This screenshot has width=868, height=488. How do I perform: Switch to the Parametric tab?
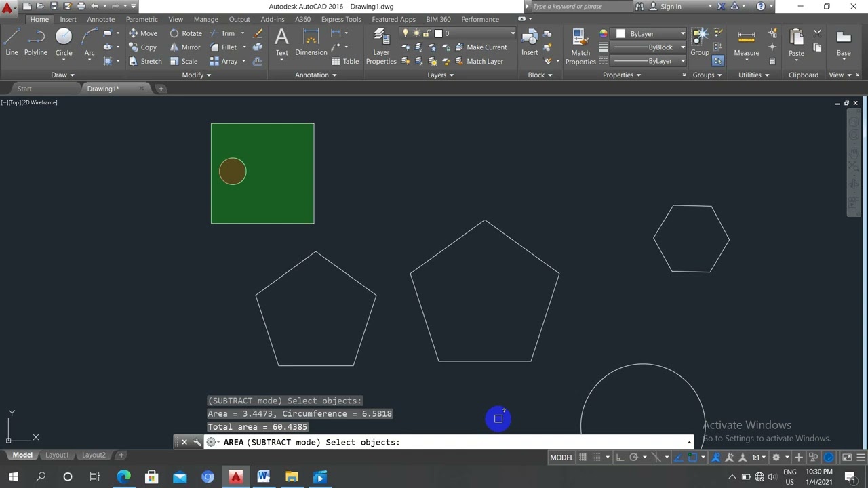pos(142,19)
